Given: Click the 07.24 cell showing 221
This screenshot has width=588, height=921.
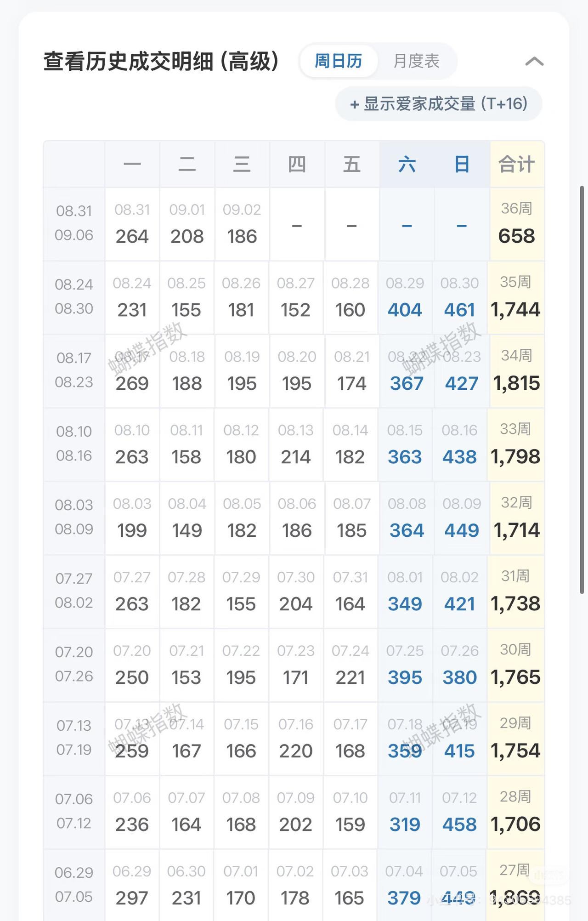Looking at the screenshot, I should point(350,665).
